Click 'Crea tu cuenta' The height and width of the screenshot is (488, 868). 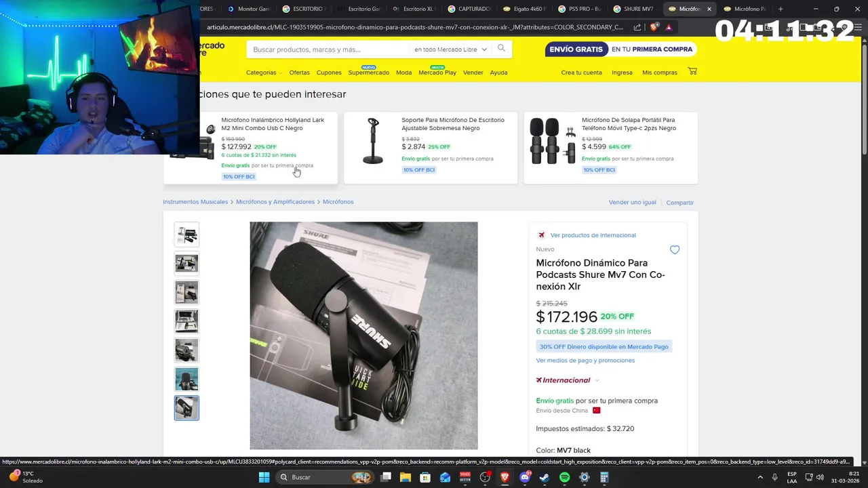pyautogui.click(x=581, y=73)
